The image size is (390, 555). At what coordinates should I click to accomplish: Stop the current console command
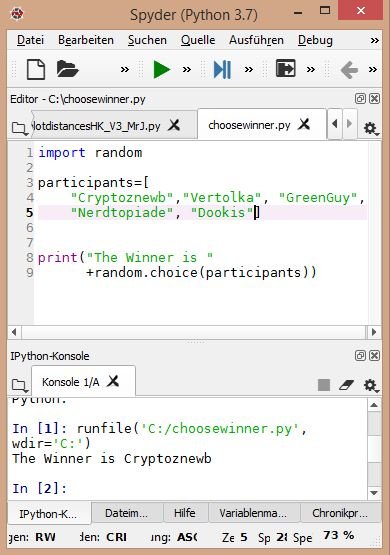[324, 385]
